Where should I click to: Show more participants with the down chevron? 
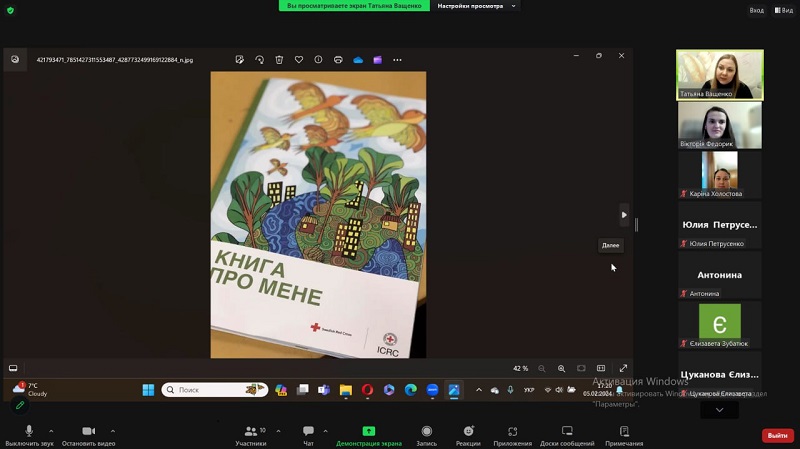coord(719,410)
